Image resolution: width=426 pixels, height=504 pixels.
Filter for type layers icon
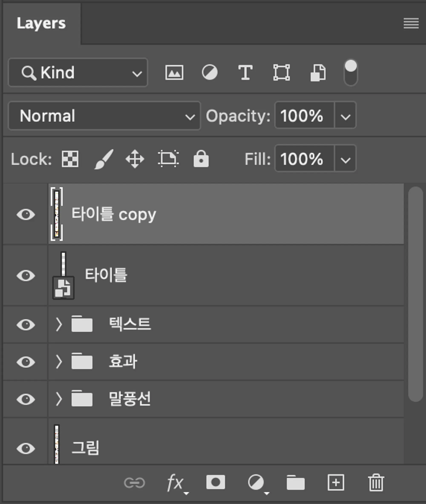pyautogui.click(x=245, y=72)
